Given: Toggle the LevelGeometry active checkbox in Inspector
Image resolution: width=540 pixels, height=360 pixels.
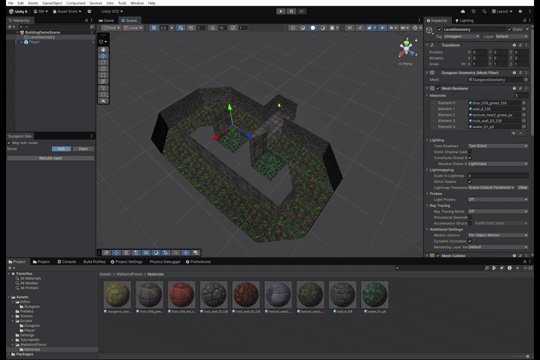Looking at the screenshot, I should [439, 30].
